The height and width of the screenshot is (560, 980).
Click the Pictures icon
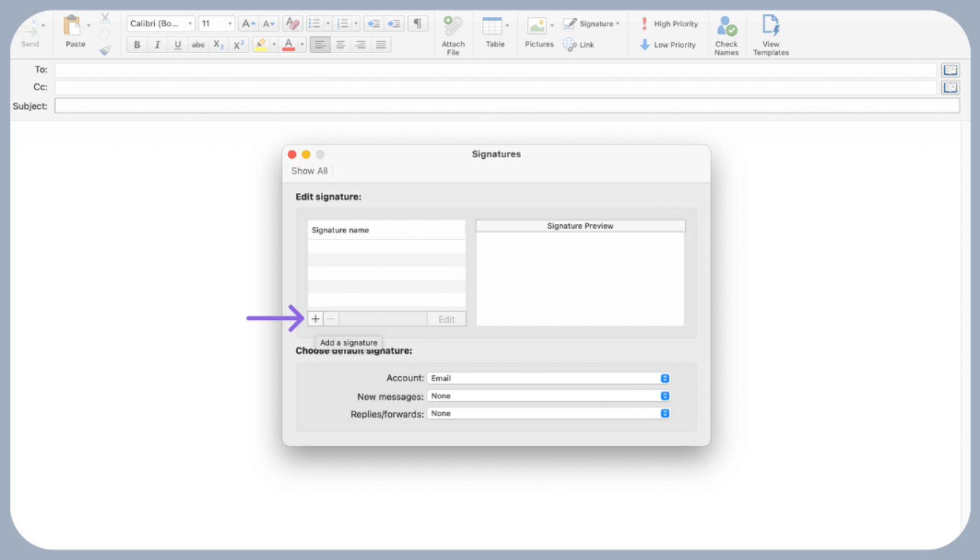537,26
